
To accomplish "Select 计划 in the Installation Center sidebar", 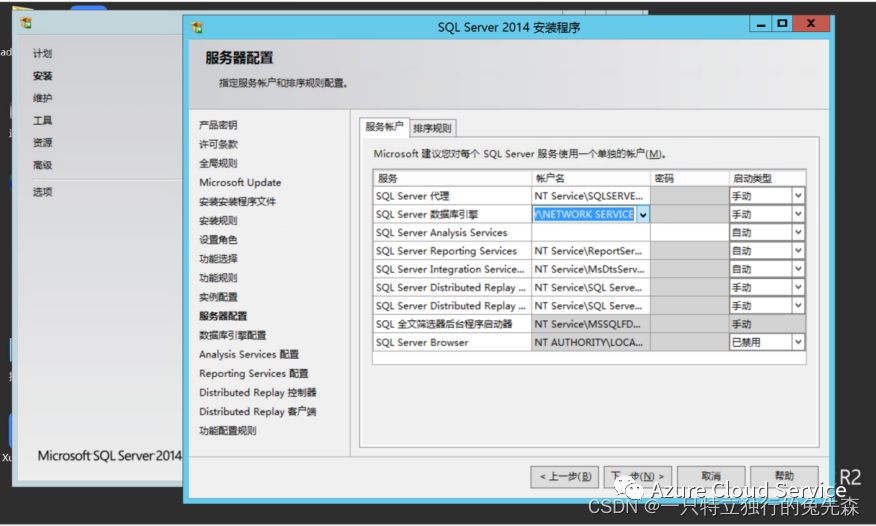I will [x=42, y=54].
